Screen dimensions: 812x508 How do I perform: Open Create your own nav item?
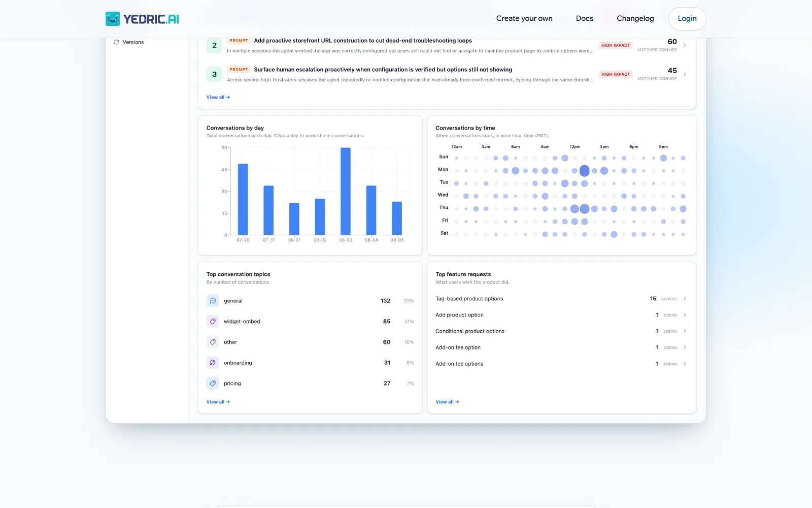(524, 18)
